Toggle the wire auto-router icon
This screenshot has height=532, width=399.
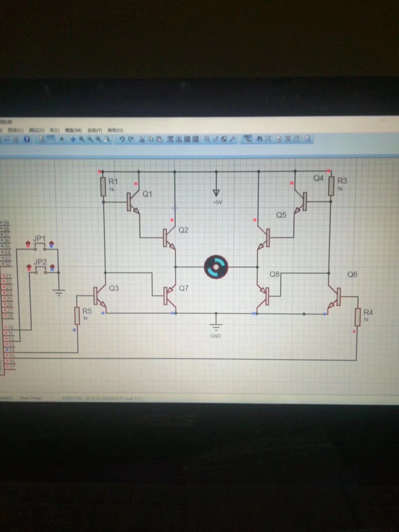click(247, 139)
